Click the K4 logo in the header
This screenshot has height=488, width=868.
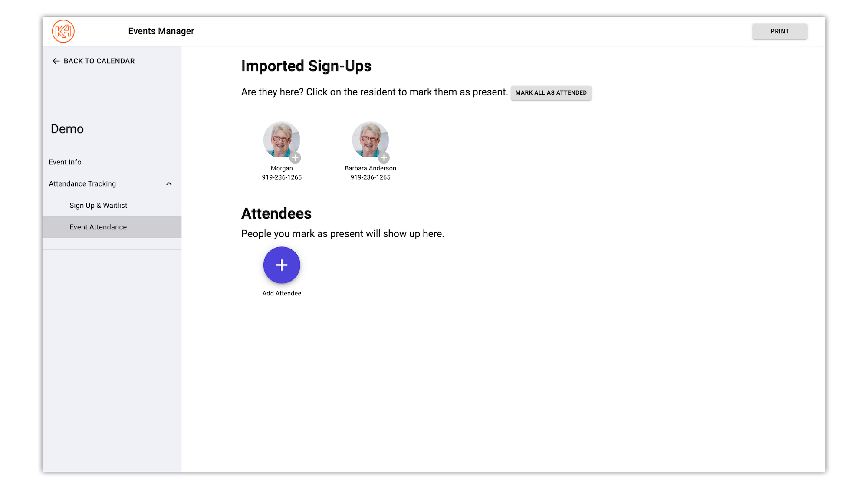[x=64, y=31]
